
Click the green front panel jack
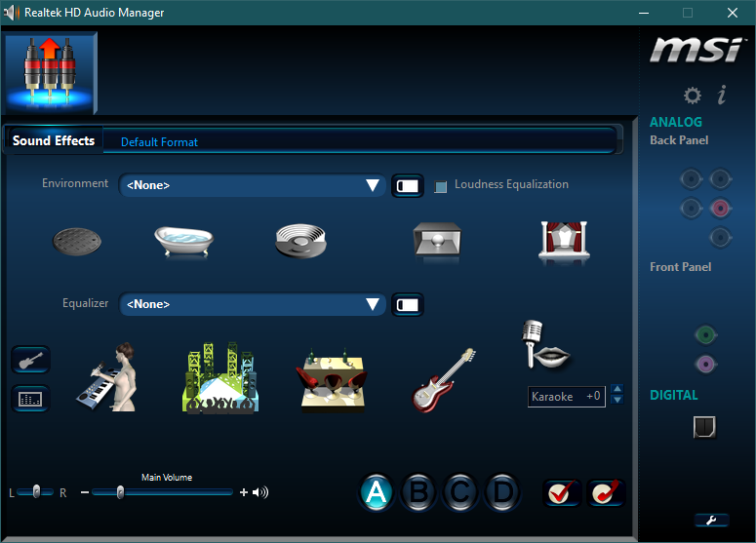tap(705, 334)
